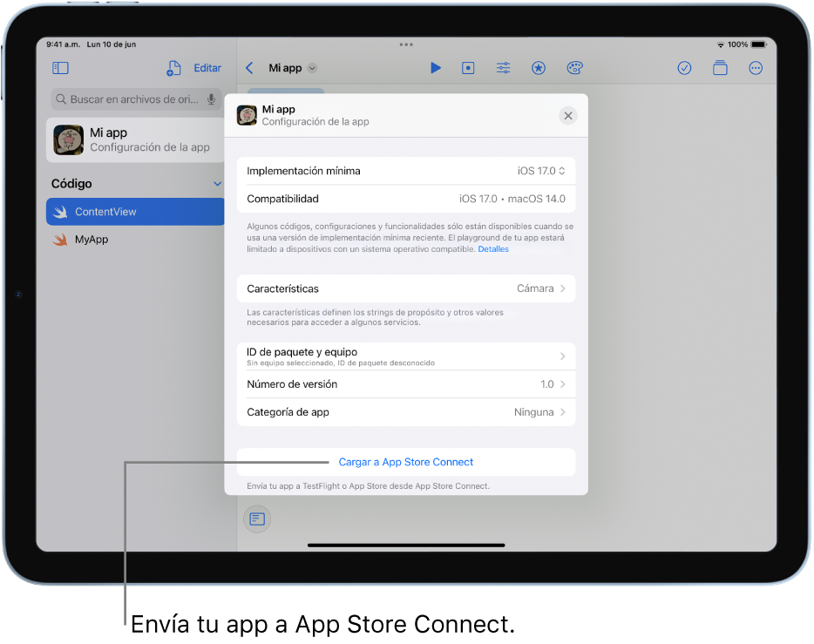
Task: Tap the add new file icon
Action: pos(173,68)
